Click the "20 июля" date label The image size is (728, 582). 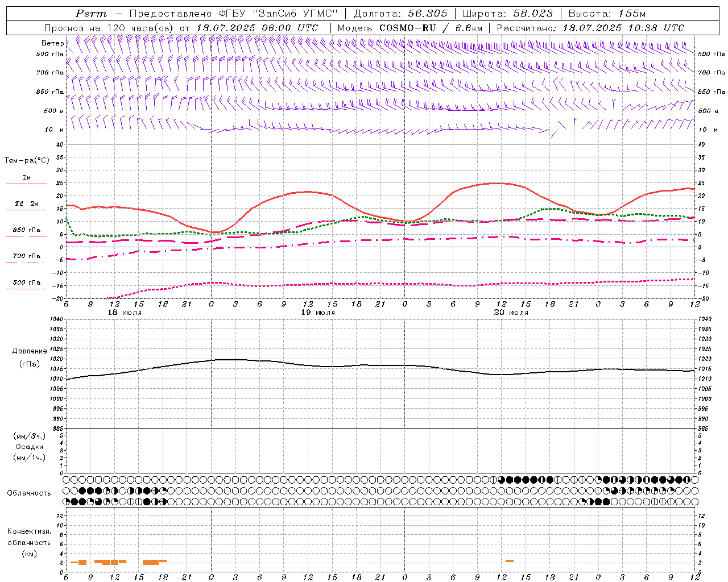click(511, 313)
